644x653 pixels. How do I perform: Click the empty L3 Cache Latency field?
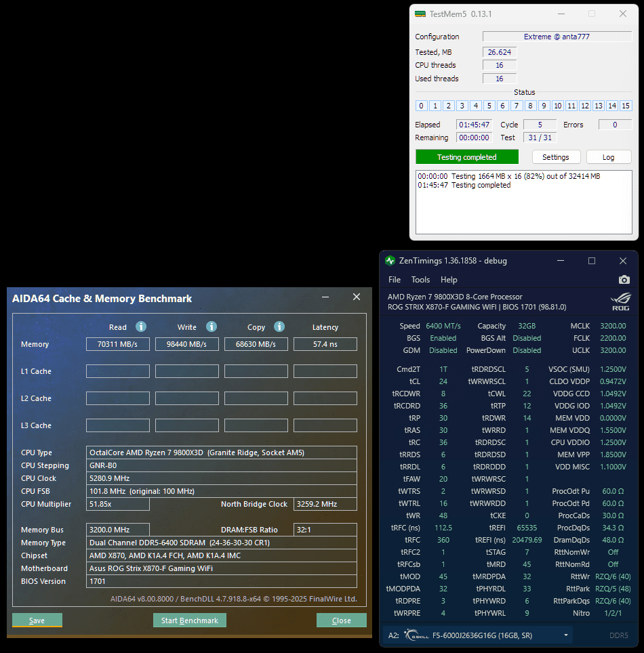(x=325, y=425)
